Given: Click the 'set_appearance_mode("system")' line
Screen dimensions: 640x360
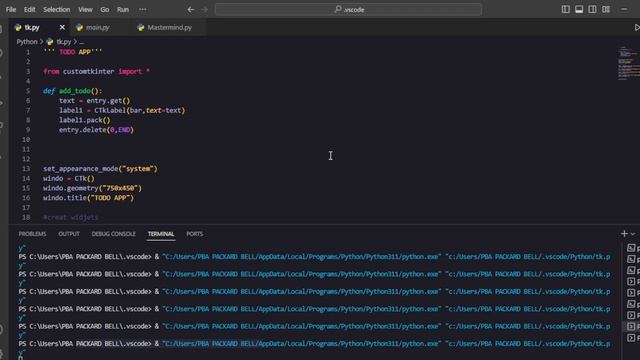Looking at the screenshot, I should click(100, 169).
